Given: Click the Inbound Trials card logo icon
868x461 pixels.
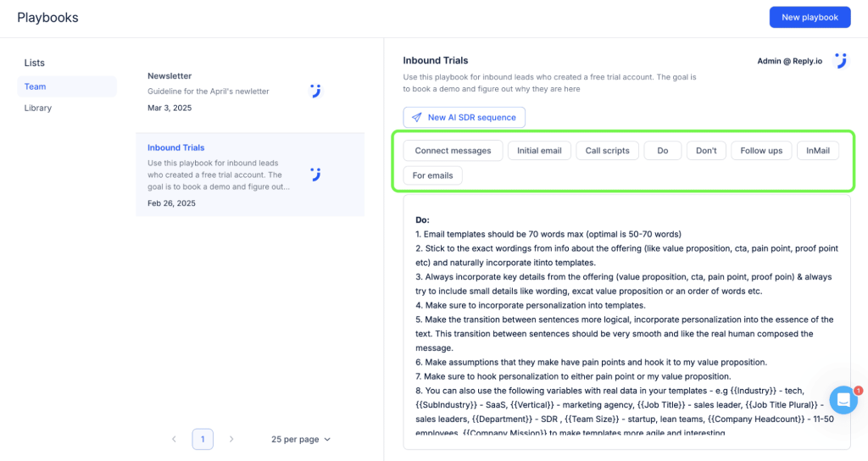Looking at the screenshot, I should tap(315, 175).
